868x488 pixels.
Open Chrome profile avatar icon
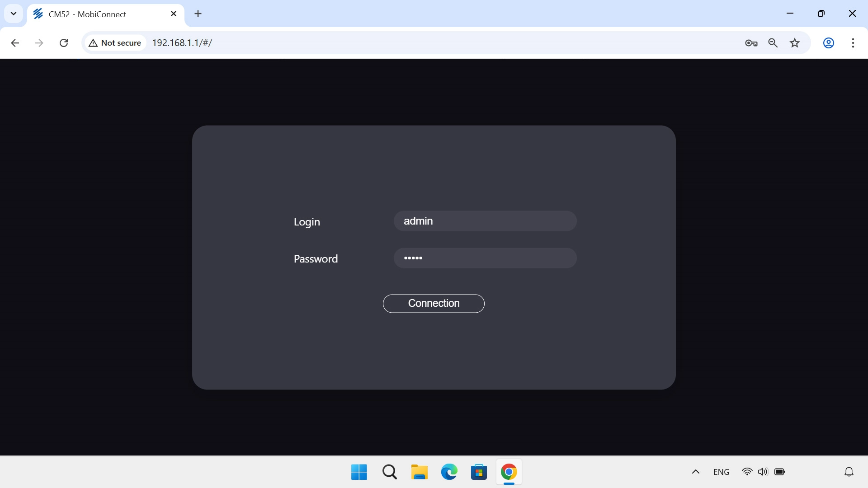pyautogui.click(x=828, y=43)
